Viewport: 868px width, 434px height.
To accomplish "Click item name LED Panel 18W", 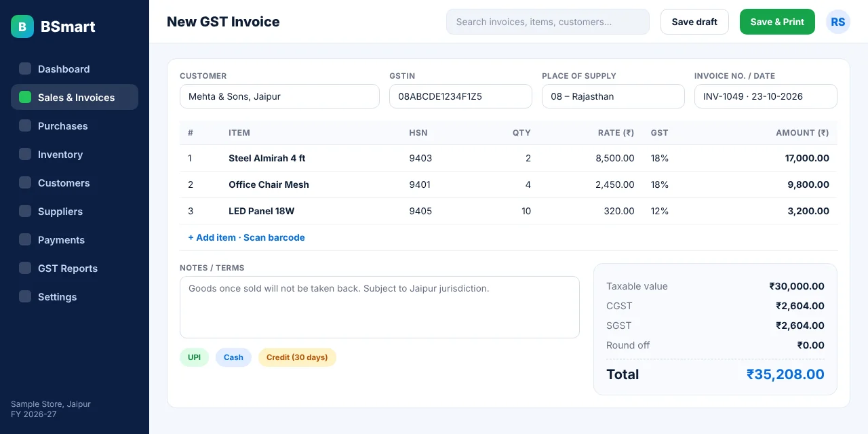I will (x=262, y=211).
